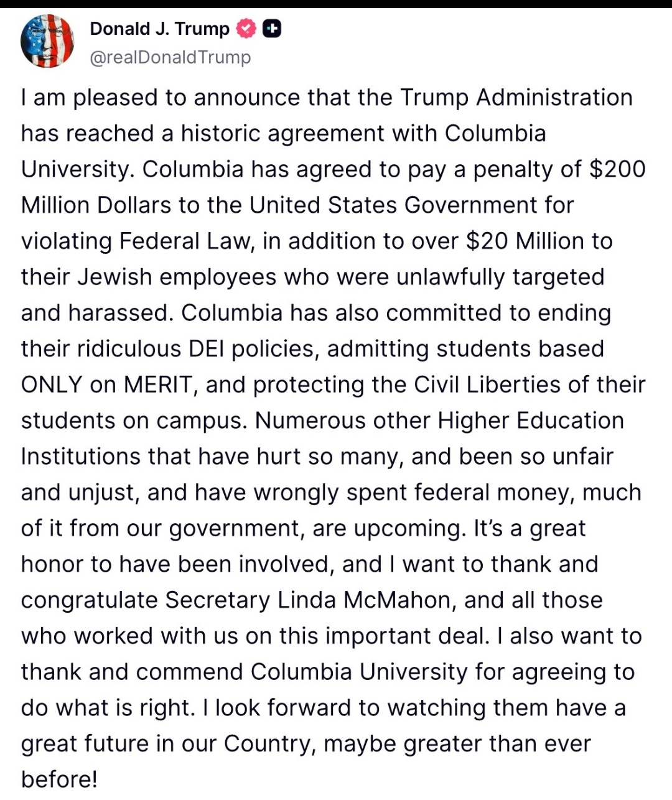
Task: Click the words "Trump Administration" in post
Action: pos(516,98)
